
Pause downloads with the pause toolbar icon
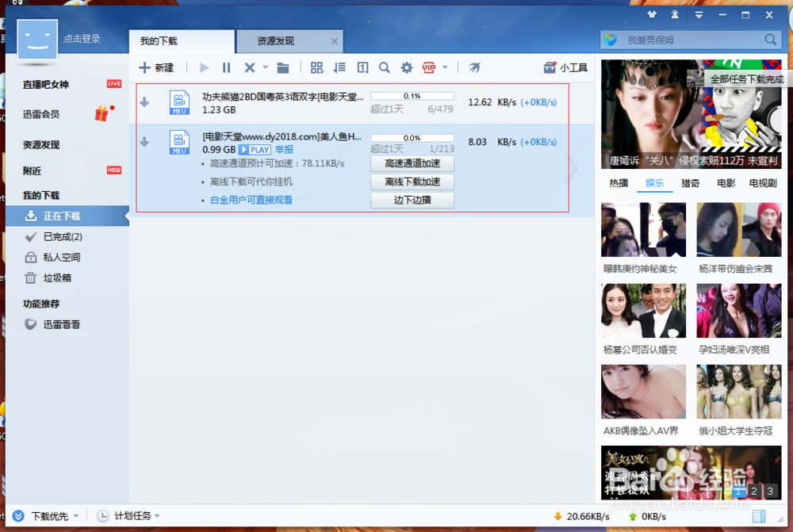(x=227, y=67)
